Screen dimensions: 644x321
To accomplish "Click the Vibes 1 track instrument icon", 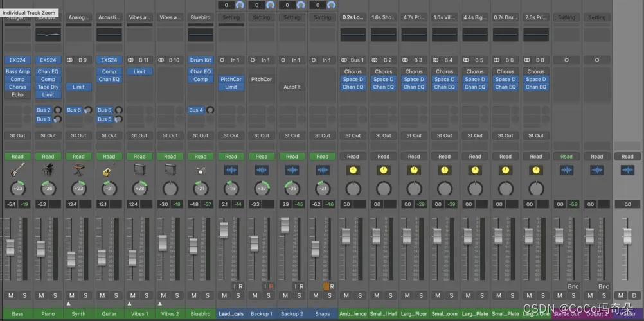I will [x=139, y=170].
